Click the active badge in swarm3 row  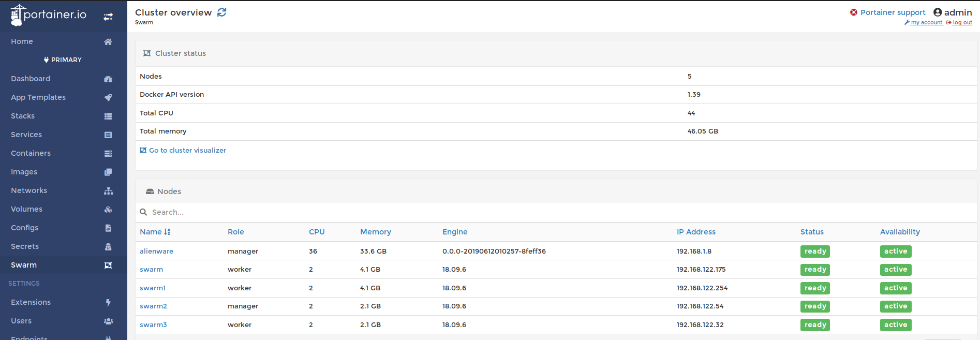coord(896,325)
